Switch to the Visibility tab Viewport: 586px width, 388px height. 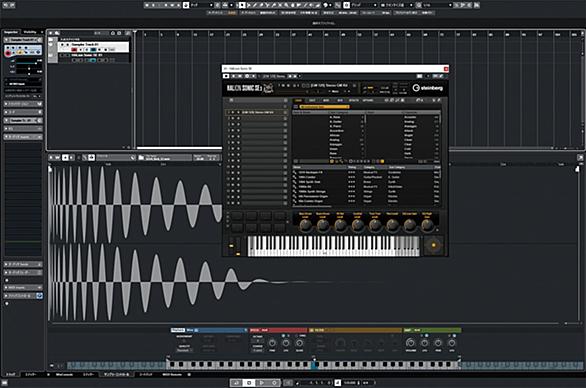[30, 32]
